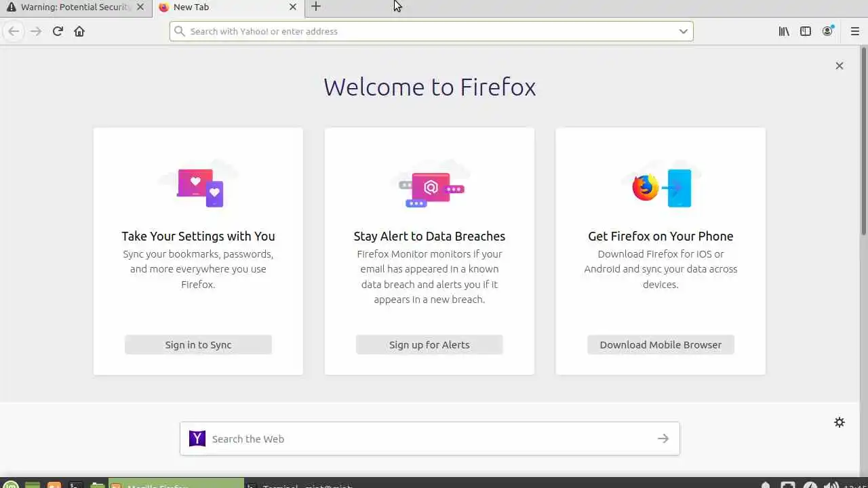Click the 'Download Firefox for iOS or' description
The height and width of the screenshot is (488, 868).
(x=660, y=269)
